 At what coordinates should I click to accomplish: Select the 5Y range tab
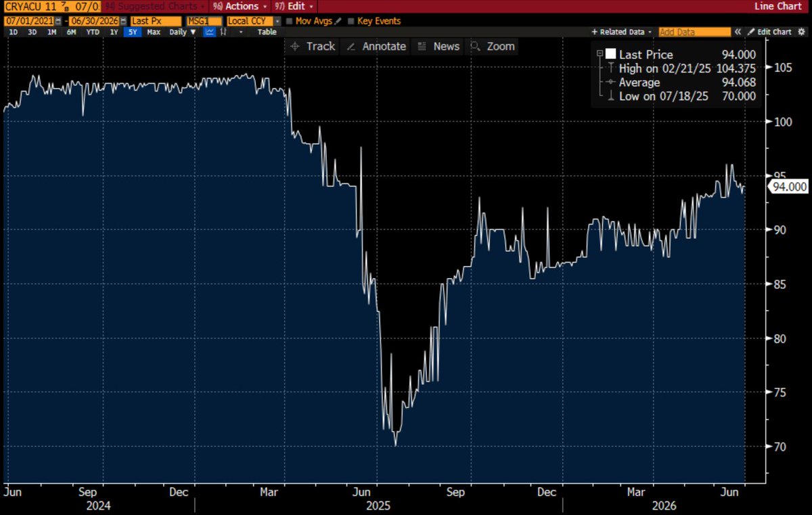(x=133, y=32)
